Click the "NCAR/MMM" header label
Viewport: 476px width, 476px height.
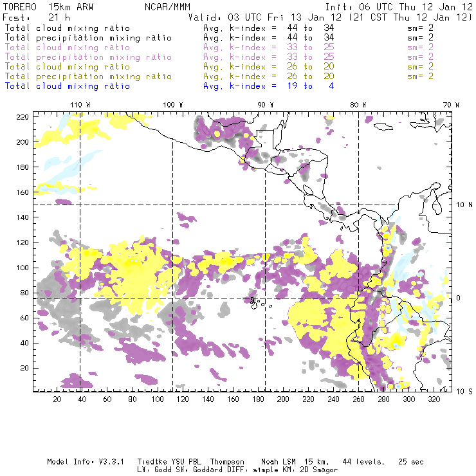[167, 7]
